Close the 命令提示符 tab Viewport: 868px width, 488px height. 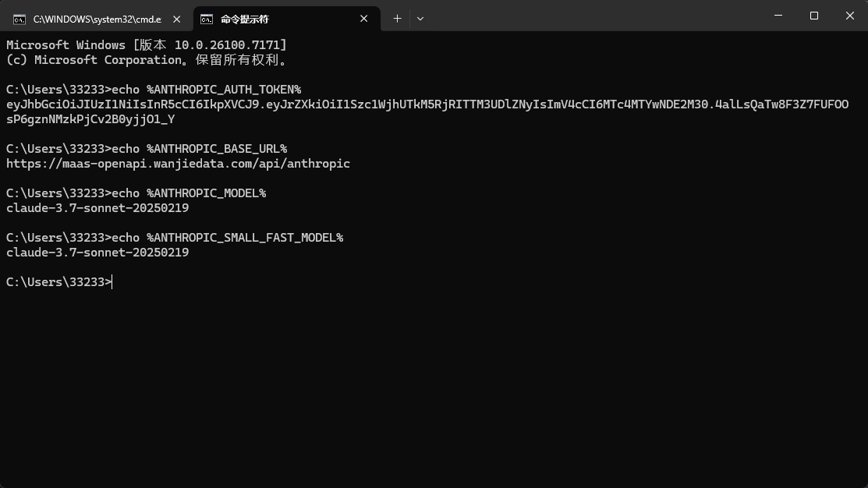click(x=363, y=19)
